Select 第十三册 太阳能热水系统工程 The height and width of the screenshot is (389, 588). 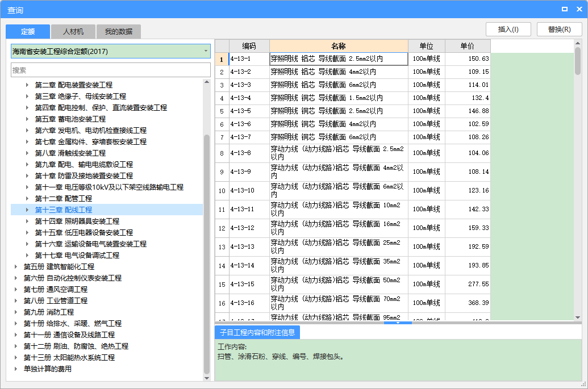(x=69, y=358)
